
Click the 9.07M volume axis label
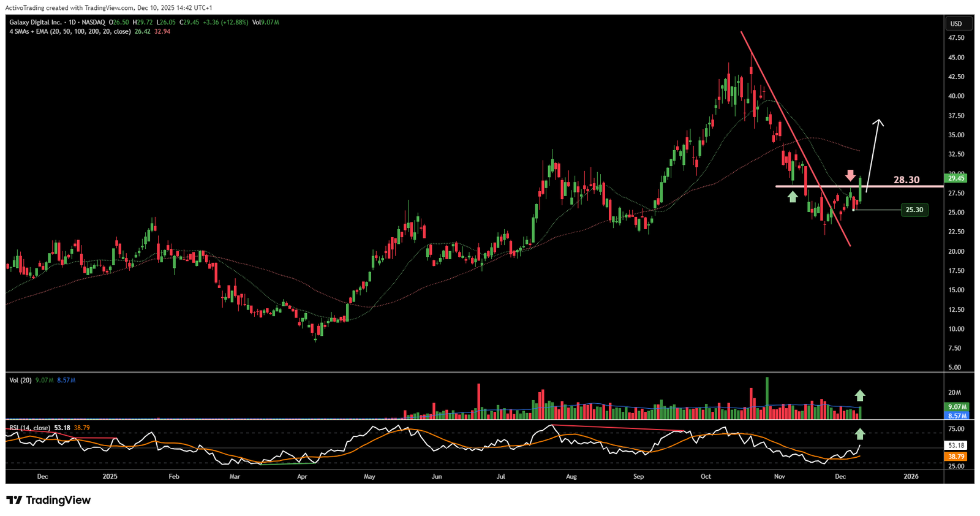956,407
